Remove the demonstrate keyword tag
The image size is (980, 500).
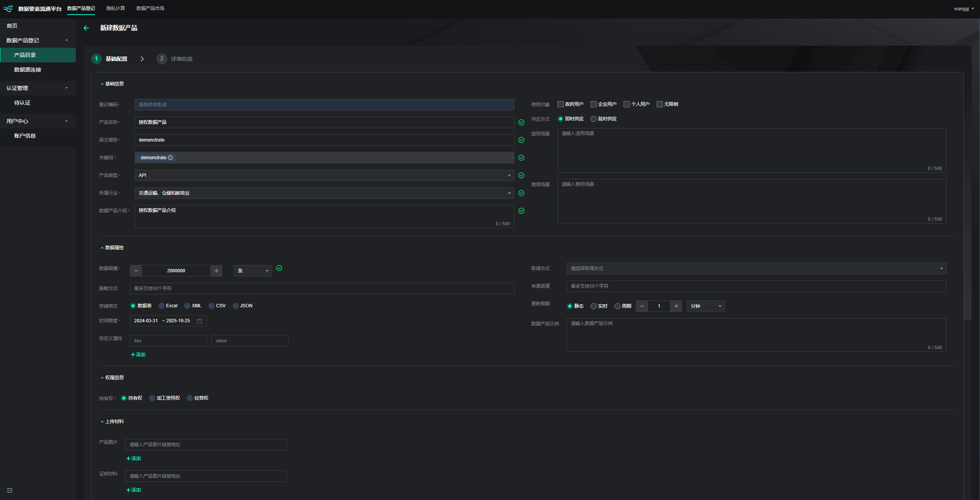tap(170, 158)
